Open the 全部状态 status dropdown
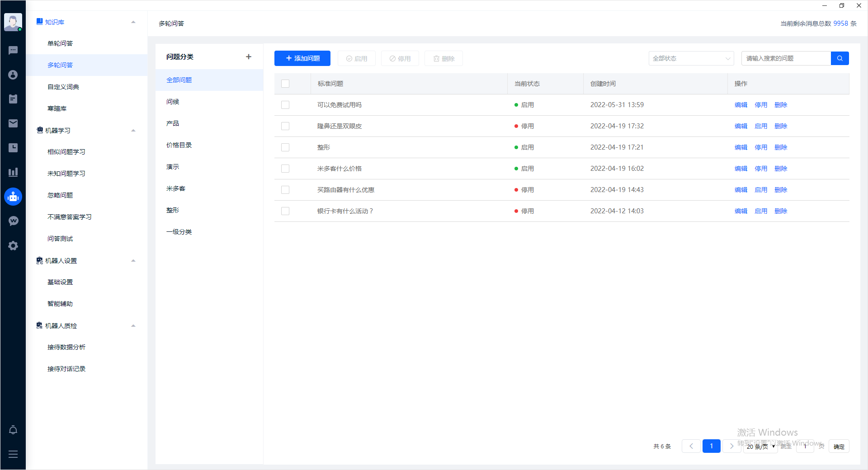The width and height of the screenshot is (868, 470). 691,58
